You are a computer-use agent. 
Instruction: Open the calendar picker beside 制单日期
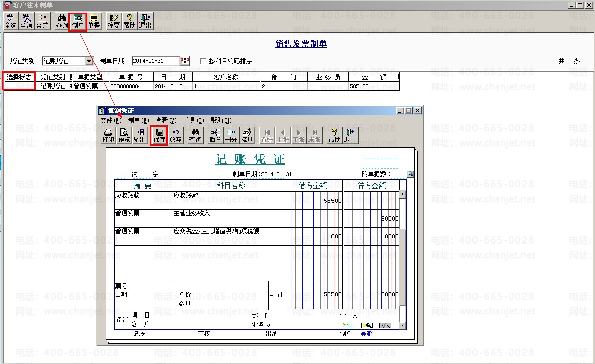(x=185, y=61)
